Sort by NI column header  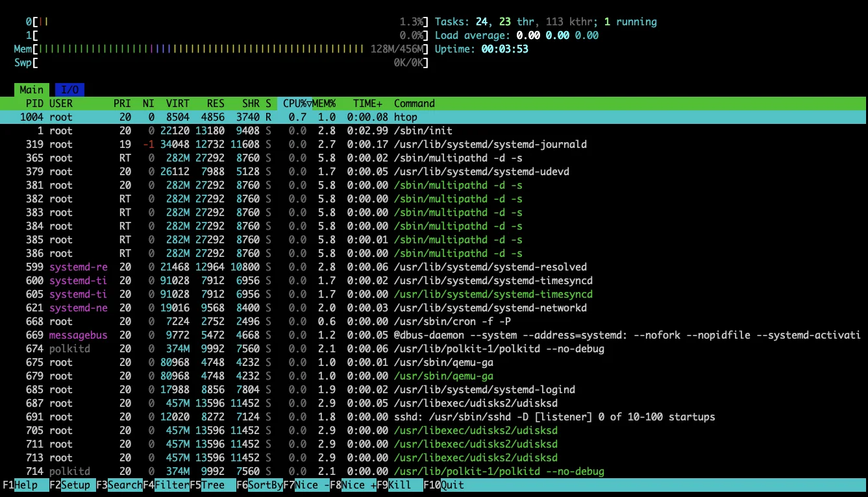[149, 104]
